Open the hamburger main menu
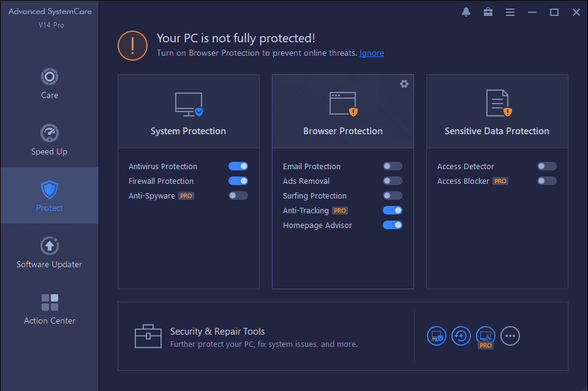The image size is (588, 391). pos(510,12)
